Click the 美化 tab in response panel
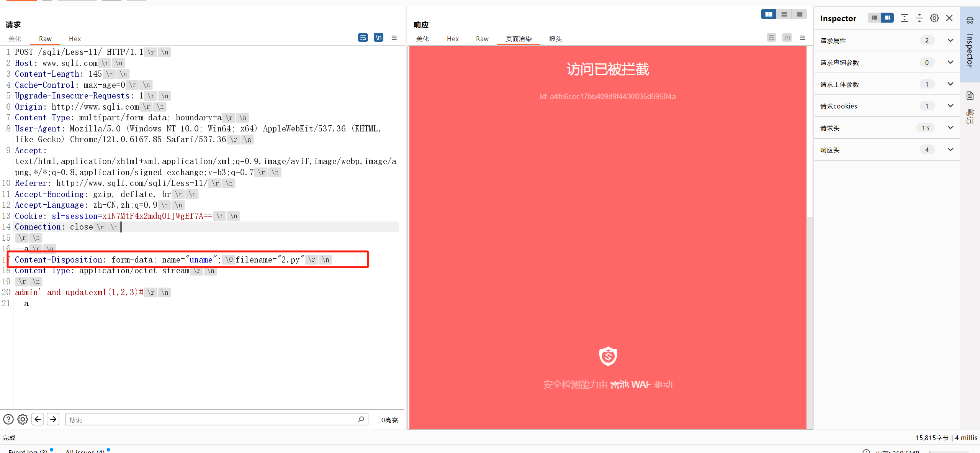This screenshot has width=980, height=453. click(422, 39)
